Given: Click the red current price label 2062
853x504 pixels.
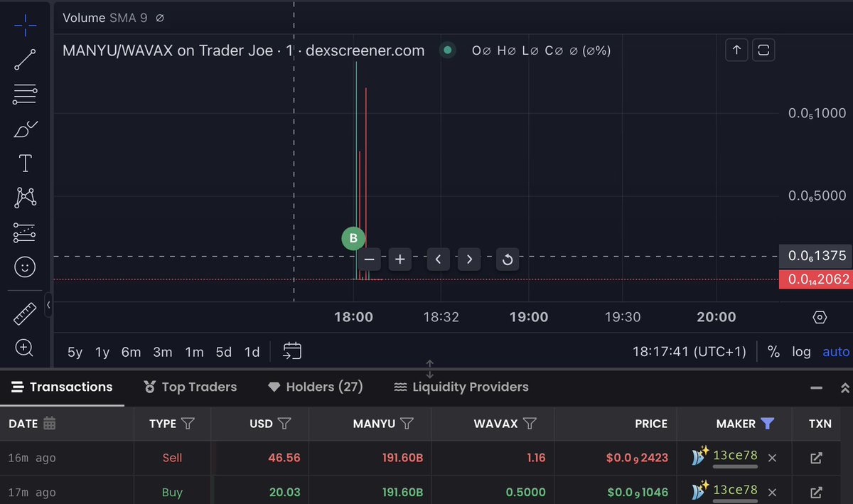Looking at the screenshot, I should [816, 279].
